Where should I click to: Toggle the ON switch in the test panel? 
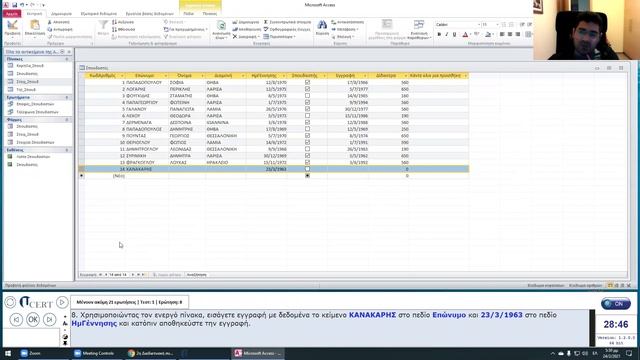point(616,304)
